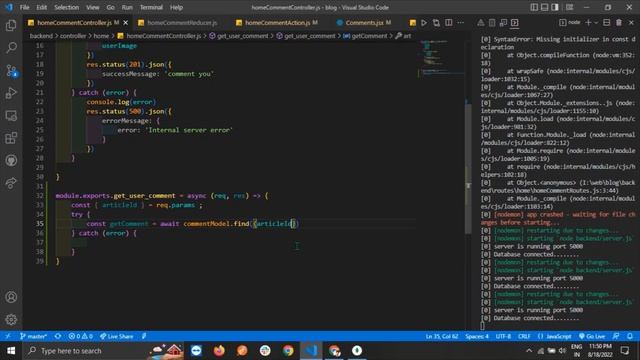
Task: Open the Run menu
Action: pos(127,7)
